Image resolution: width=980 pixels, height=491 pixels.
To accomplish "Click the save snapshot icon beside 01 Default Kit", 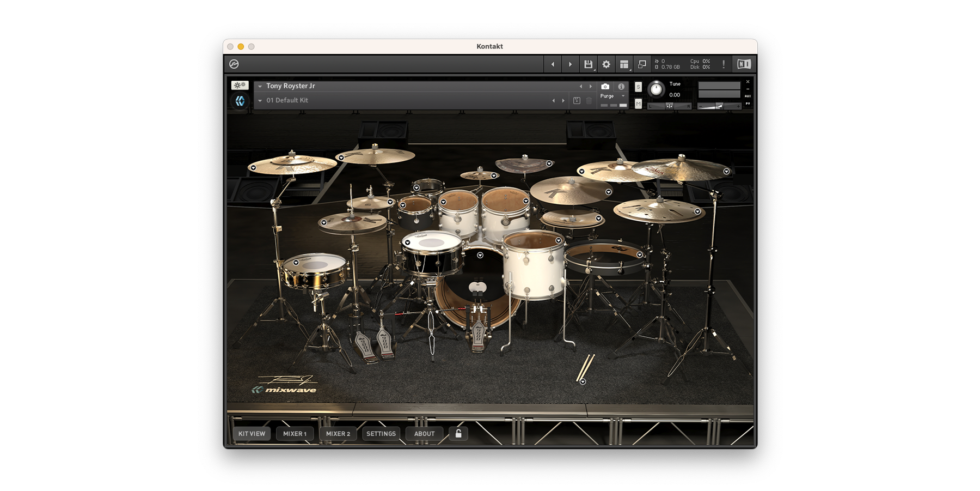I will point(577,101).
